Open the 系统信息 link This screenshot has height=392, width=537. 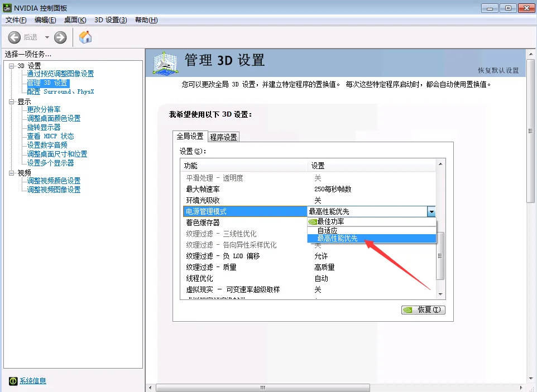(x=32, y=381)
